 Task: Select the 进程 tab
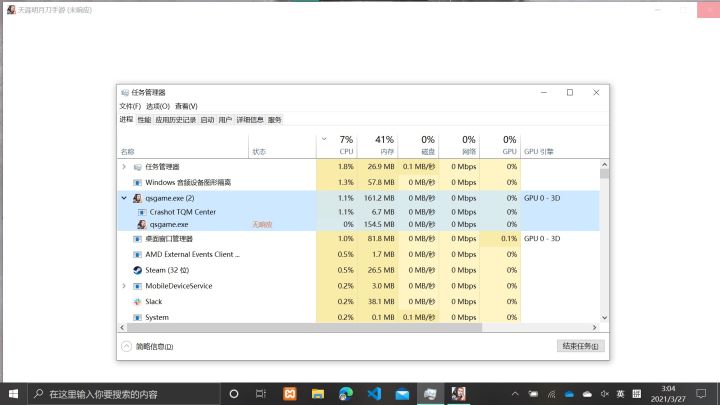tap(126, 119)
